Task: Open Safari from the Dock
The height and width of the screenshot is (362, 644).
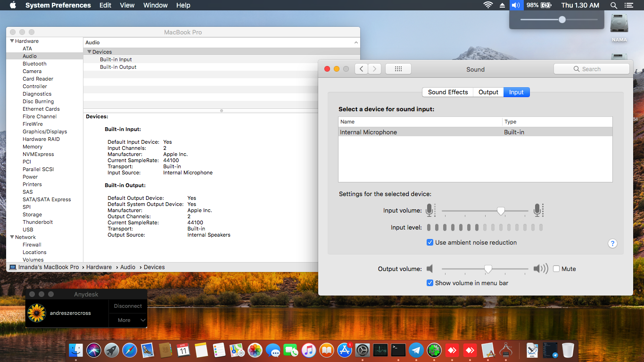Action: [x=130, y=350]
